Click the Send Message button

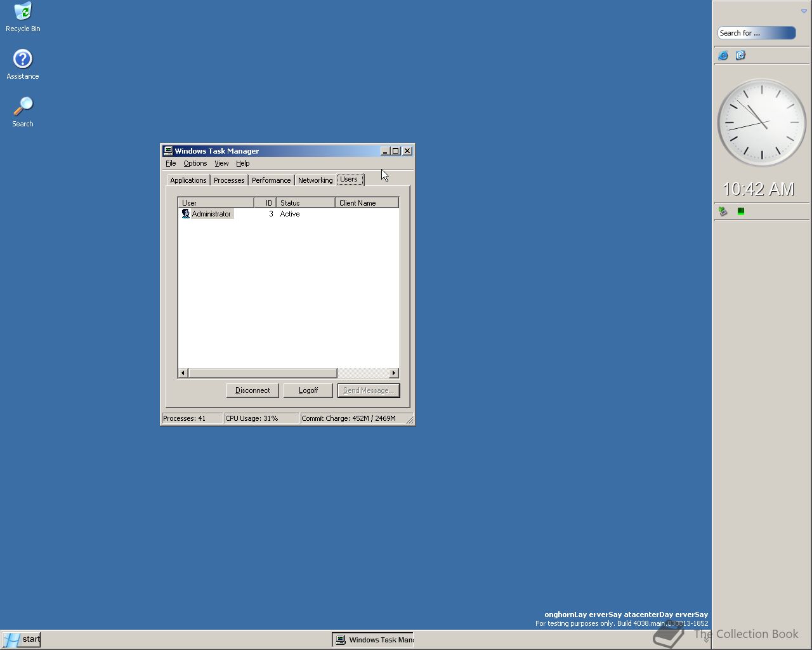(369, 390)
